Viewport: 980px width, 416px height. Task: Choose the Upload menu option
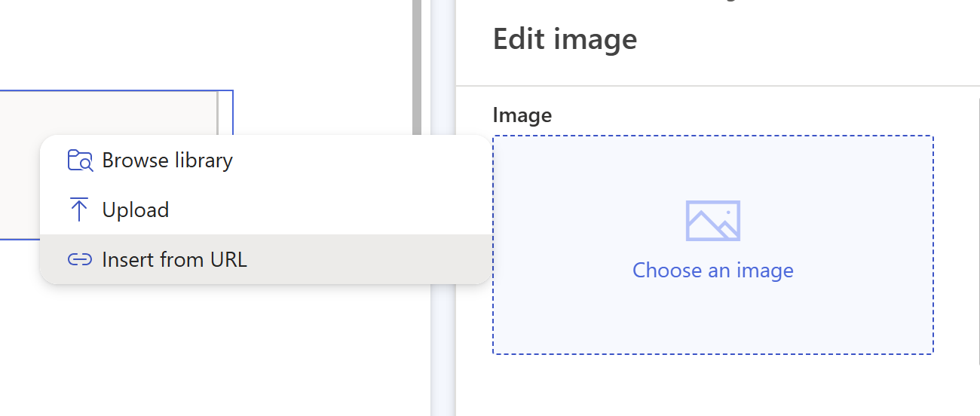(136, 210)
